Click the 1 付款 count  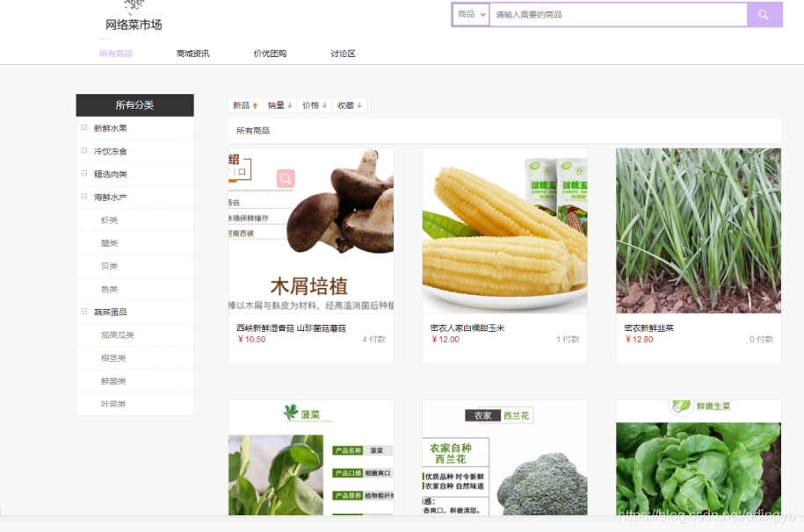pyautogui.click(x=568, y=339)
